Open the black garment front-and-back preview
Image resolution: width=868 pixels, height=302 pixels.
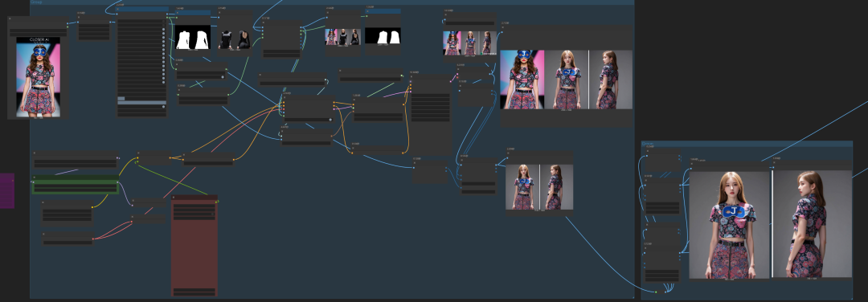click(x=234, y=39)
